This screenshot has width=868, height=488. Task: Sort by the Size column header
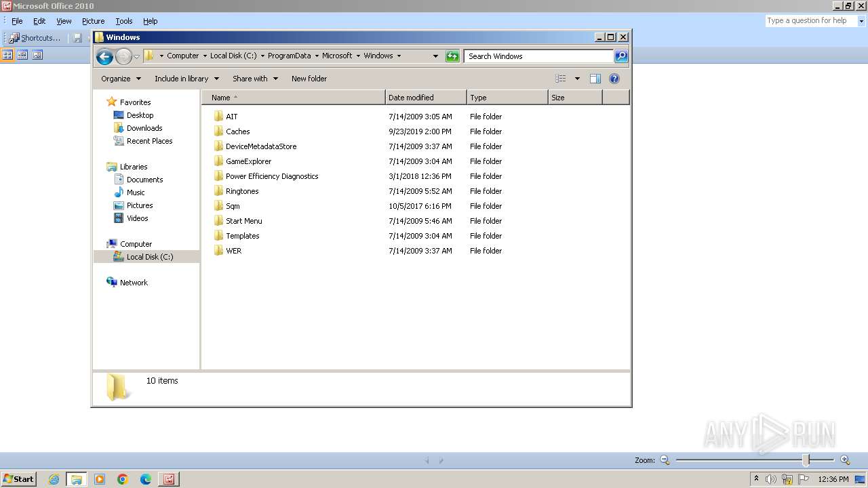tap(575, 98)
